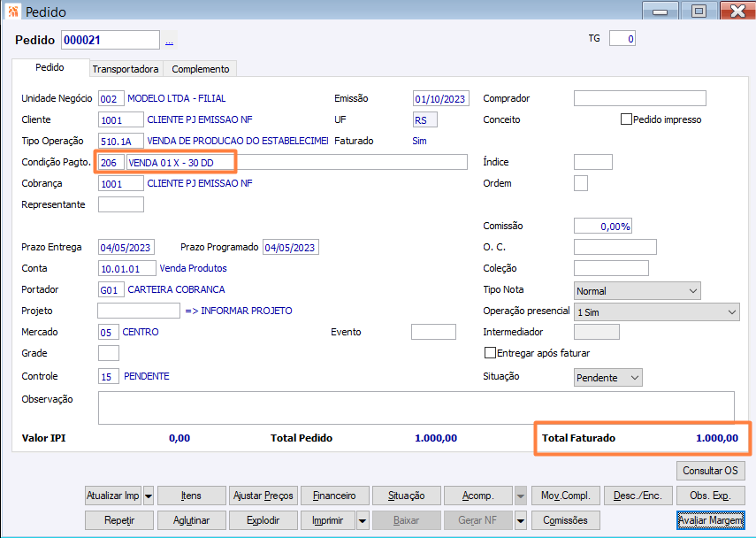Switch to the Transportadora tab
The image size is (756, 538).
[x=126, y=69]
